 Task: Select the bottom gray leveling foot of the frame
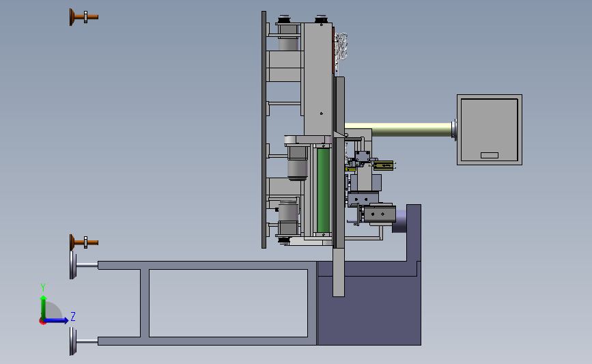coord(83,341)
